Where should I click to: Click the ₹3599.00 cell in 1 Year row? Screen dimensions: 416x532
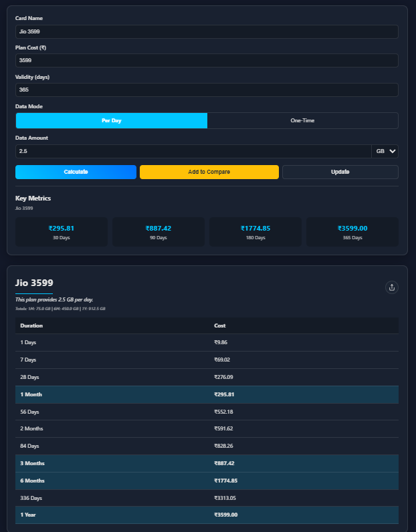(226, 515)
